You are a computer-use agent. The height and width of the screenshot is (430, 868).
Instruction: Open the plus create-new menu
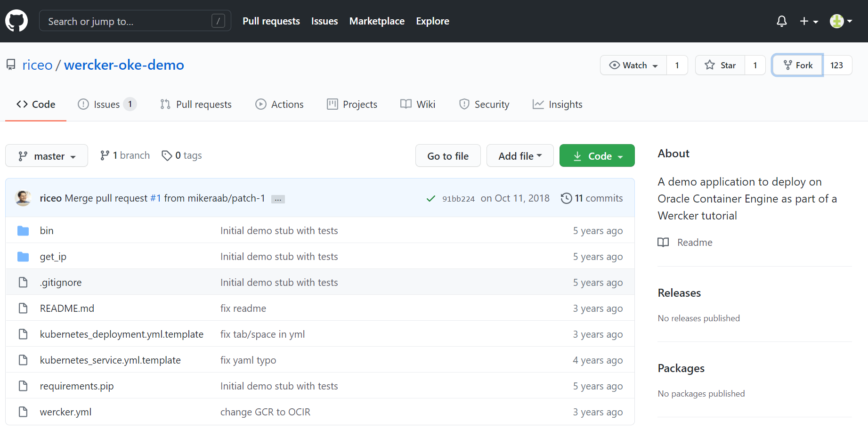[809, 21]
